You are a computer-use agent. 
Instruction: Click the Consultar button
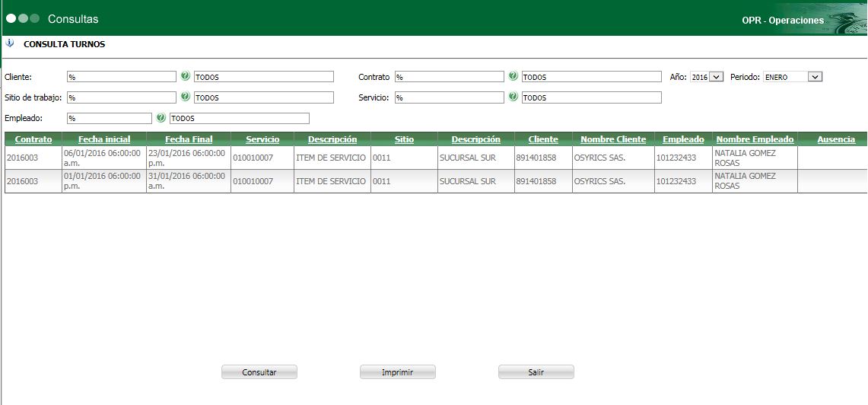(x=259, y=372)
